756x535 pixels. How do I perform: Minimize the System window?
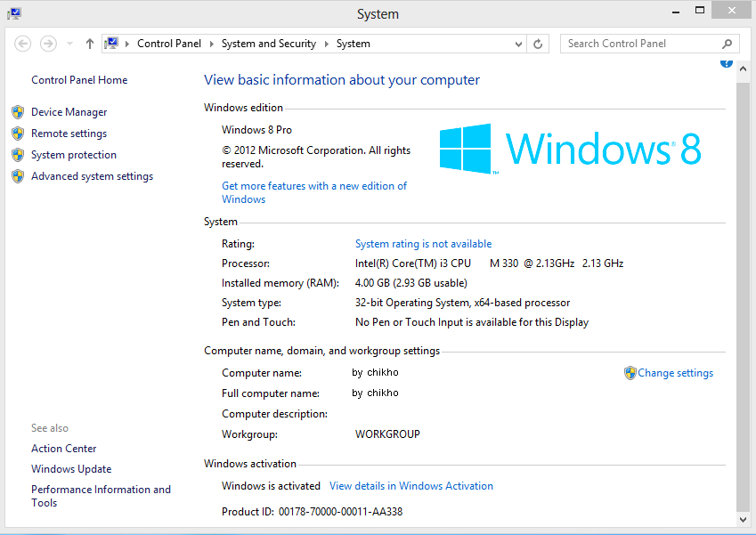pyautogui.click(x=676, y=11)
